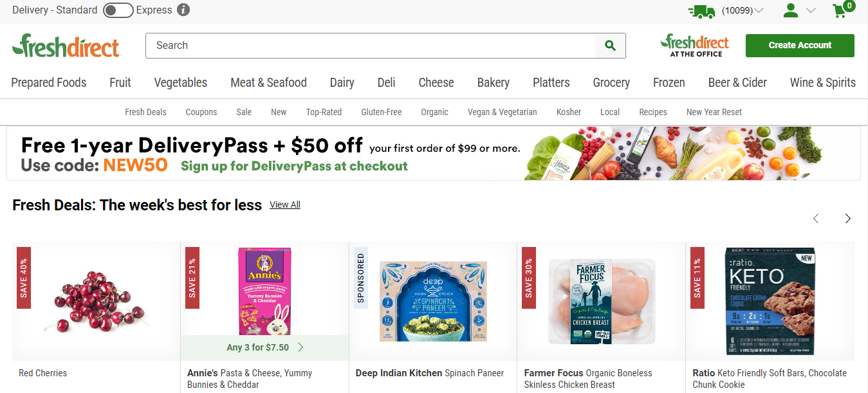The height and width of the screenshot is (393, 868).
Task: Show next Fresh Deals carousel arrow
Action: [848, 219]
